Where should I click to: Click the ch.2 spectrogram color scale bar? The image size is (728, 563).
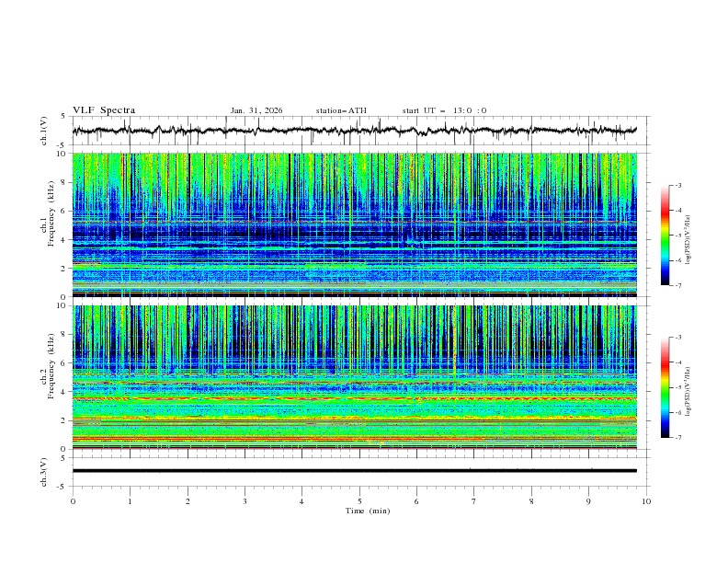(x=665, y=387)
